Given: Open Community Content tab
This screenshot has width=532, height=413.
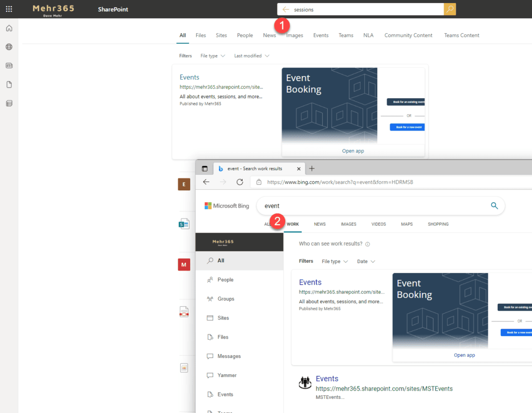Looking at the screenshot, I should point(408,35).
